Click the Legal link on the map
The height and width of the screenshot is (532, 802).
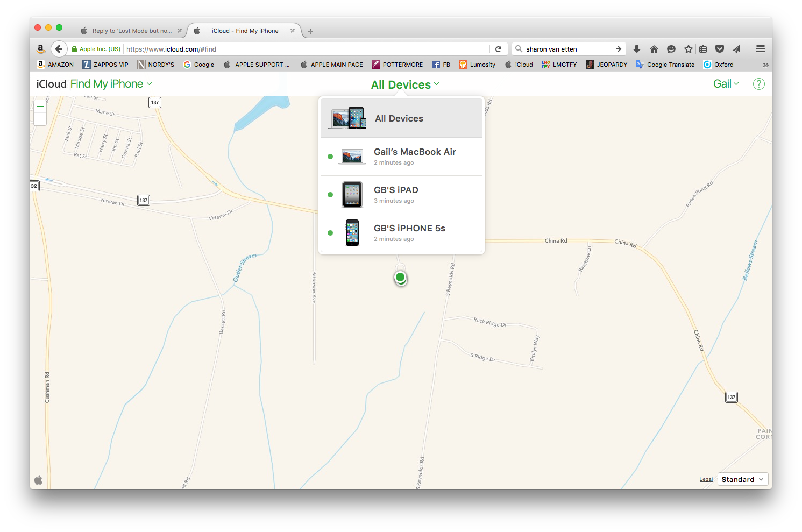tap(706, 479)
